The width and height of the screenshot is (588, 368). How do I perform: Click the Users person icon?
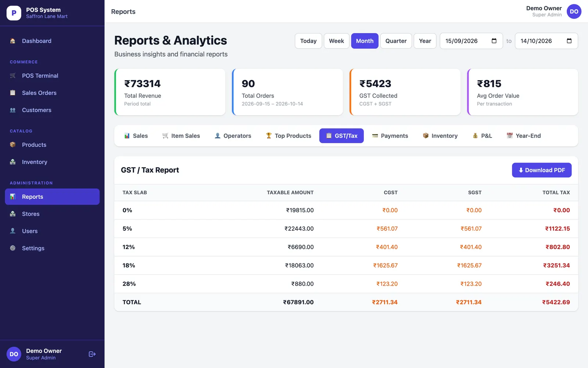click(13, 231)
